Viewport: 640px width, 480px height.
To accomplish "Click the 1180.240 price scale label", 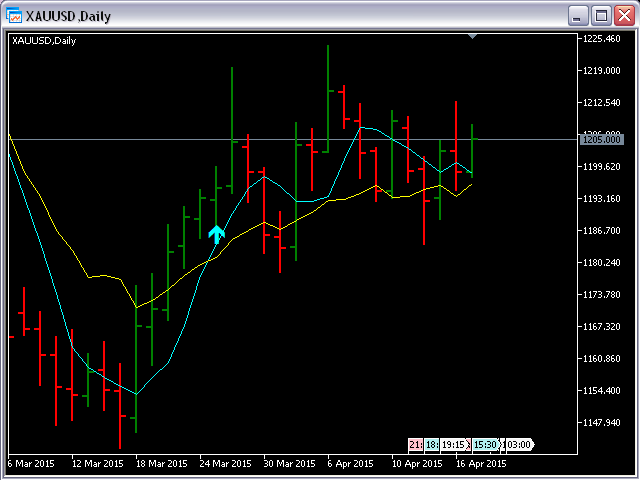I will point(602,262).
